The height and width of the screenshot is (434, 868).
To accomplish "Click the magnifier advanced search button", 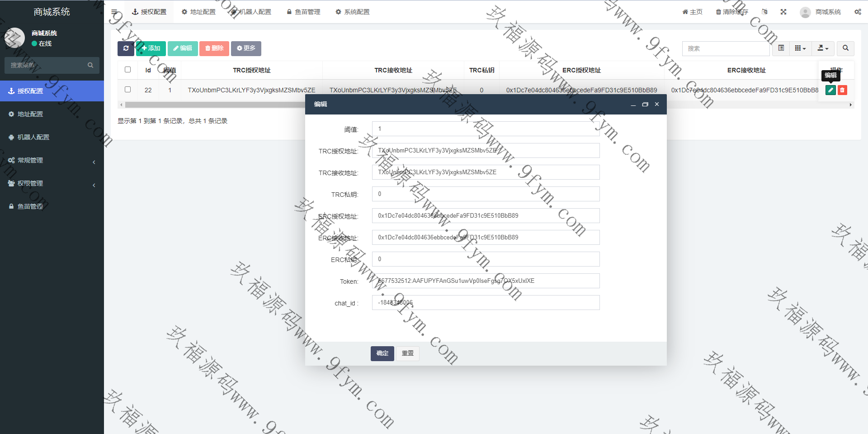I will tap(845, 48).
